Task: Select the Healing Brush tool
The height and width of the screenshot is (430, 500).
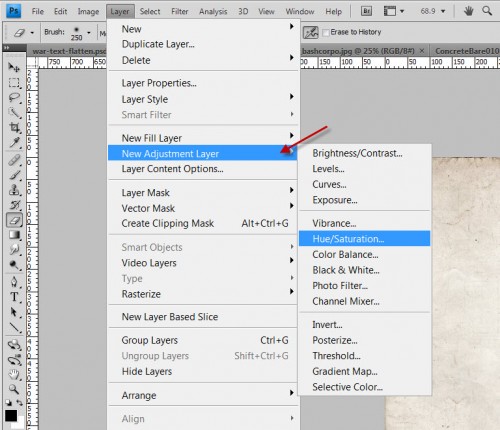Action: click(x=14, y=160)
